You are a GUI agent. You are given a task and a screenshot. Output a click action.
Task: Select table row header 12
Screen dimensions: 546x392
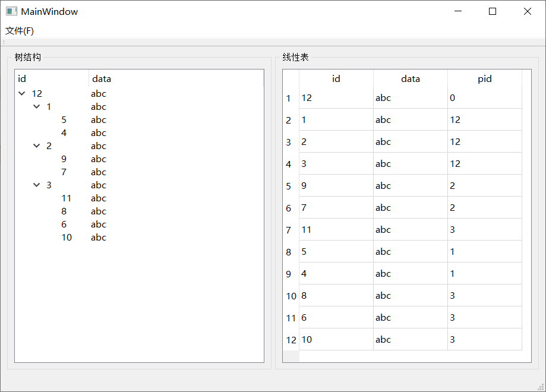click(291, 340)
